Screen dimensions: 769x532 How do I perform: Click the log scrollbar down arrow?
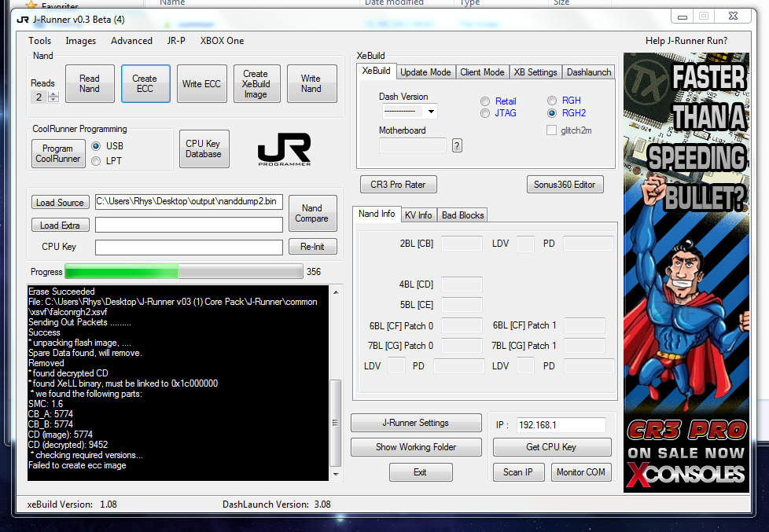tap(336, 474)
